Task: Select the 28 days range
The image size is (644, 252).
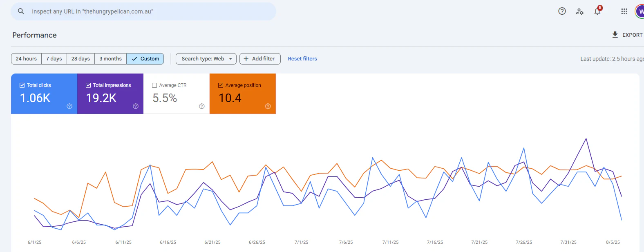Action: (x=80, y=59)
